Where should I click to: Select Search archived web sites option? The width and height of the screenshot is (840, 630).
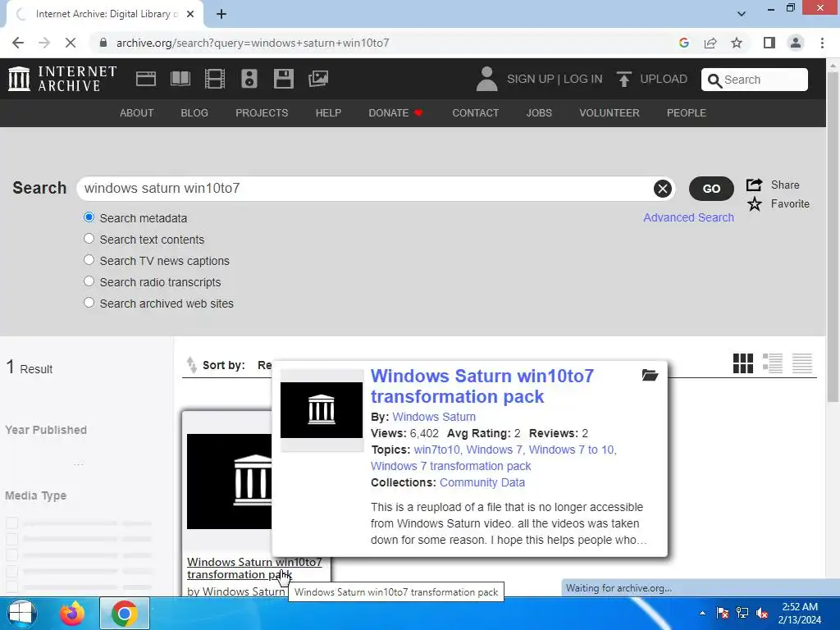tap(89, 303)
